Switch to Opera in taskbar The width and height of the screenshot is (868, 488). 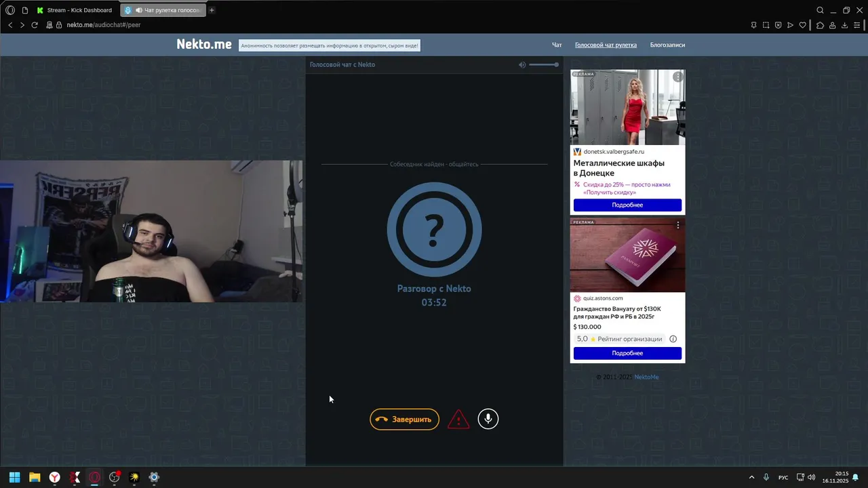[x=94, y=477]
